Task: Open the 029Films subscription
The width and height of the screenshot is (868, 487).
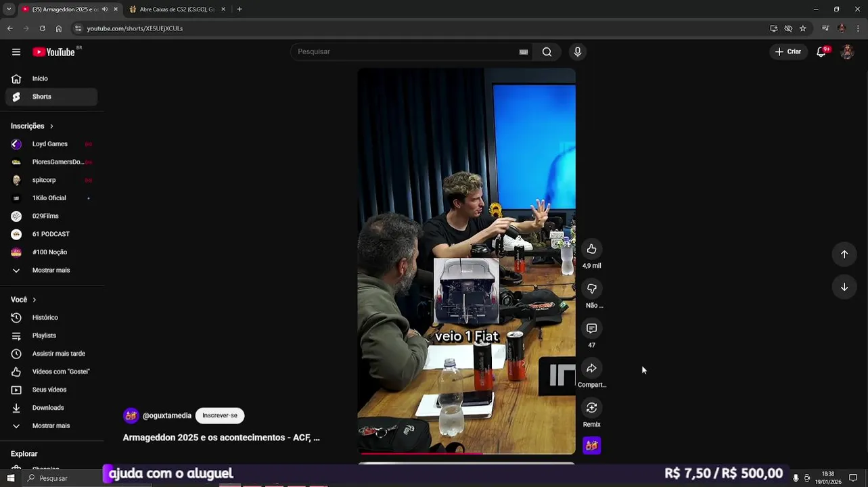Action: point(51,216)
